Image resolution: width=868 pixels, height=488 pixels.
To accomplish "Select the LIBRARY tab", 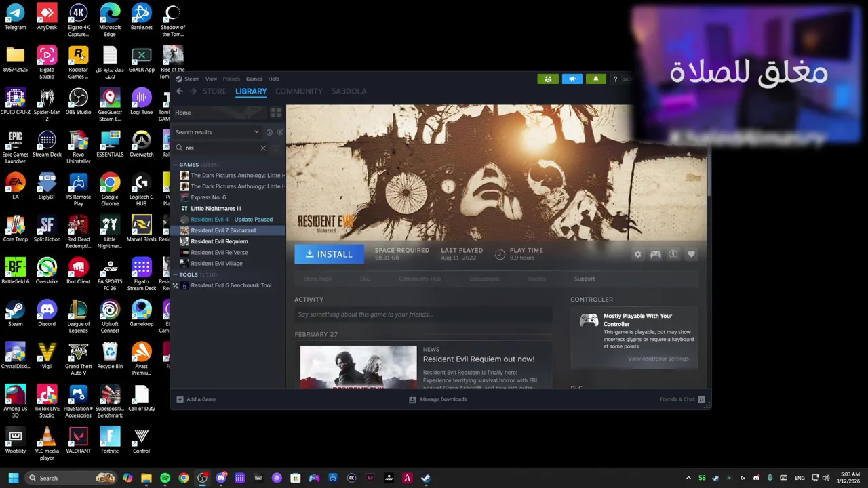I will [251, 91].
